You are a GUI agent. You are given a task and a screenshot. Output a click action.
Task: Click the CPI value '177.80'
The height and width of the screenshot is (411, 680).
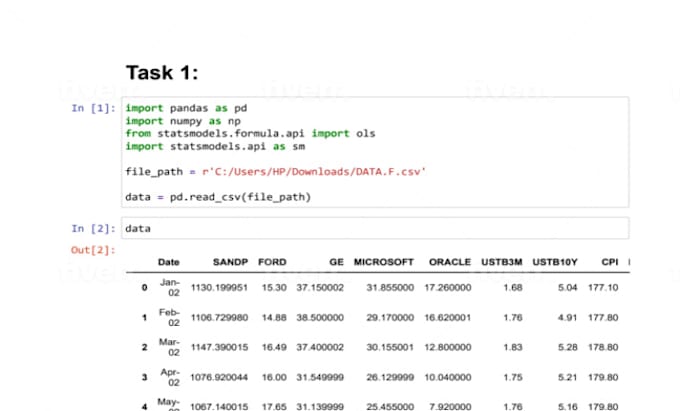point(603,317)
